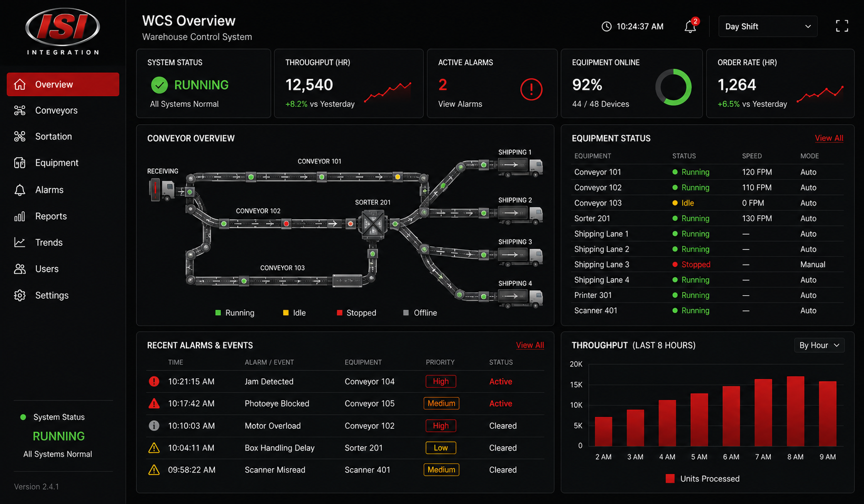864x504 pixels.
Task: Click the red Stopped legend swatch
Action: click(340, 313)
